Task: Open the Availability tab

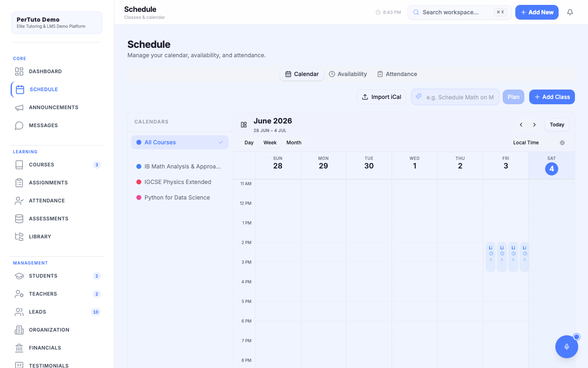Action: click(348, 74)
